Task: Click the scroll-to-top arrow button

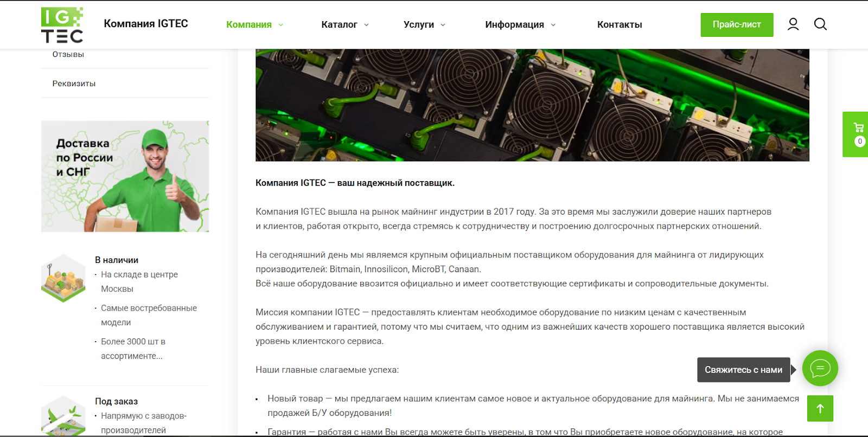Action: click(x=820, y=409)
